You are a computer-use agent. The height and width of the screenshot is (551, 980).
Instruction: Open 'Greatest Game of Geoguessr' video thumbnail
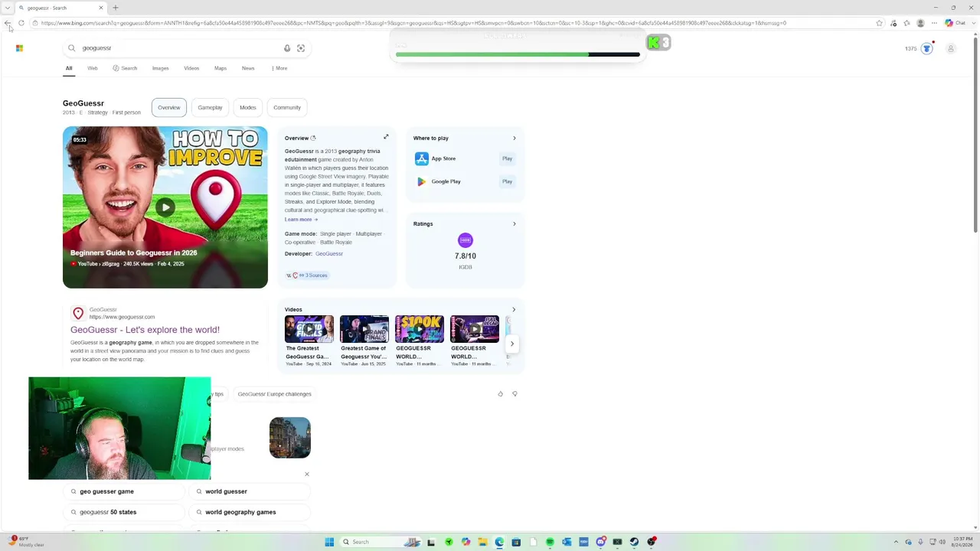point(364,329)
